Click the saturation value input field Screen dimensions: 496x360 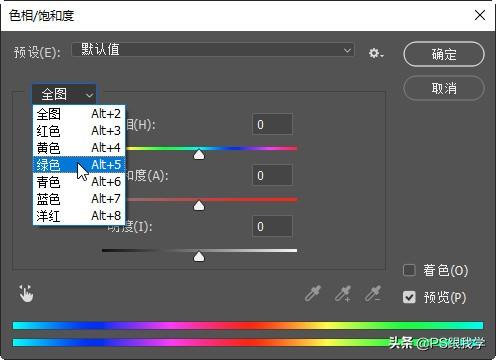[x=272, y=175]
